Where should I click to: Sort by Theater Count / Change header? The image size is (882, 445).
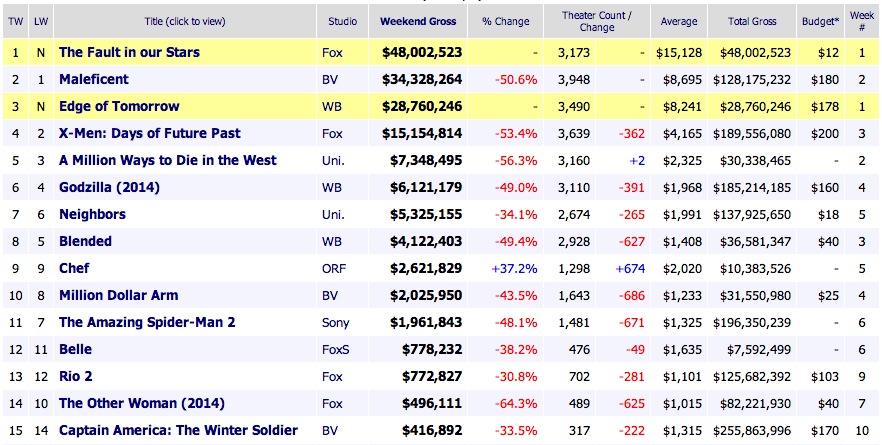point(597,21)
